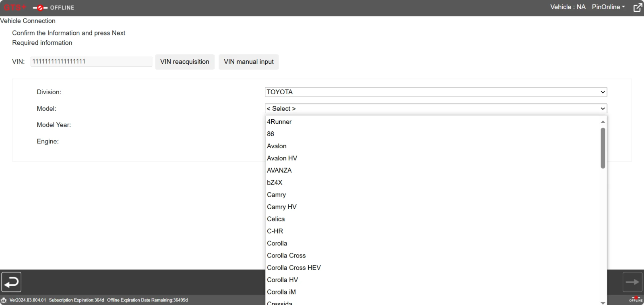Screen dimensions: 644x305
Task: Click the GTS+ logo in header
Action: 14,8
